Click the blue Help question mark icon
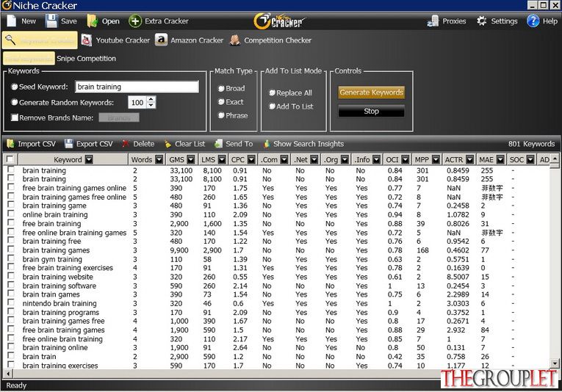Image resolution: width=562 pixels, height=392 pixels. pyautogui.click(x=533, y=21)
